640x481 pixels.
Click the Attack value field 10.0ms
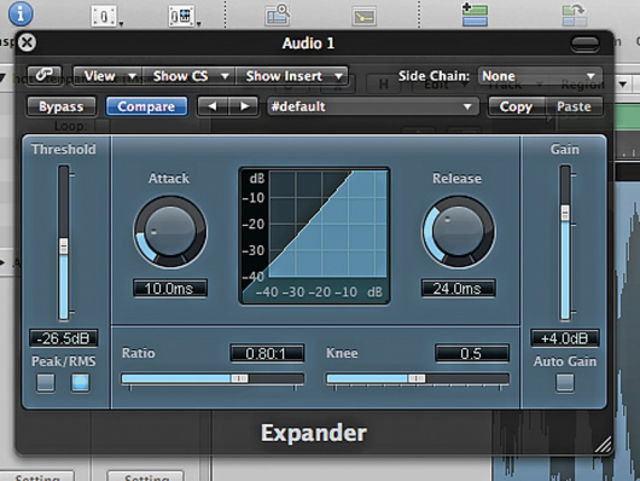pyautogui.click(x=170, y=288)
